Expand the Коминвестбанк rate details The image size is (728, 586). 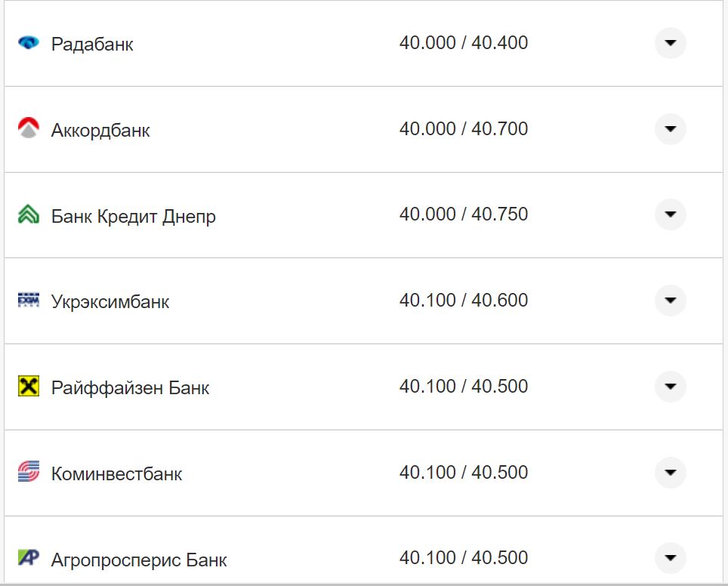pos(670,472)
